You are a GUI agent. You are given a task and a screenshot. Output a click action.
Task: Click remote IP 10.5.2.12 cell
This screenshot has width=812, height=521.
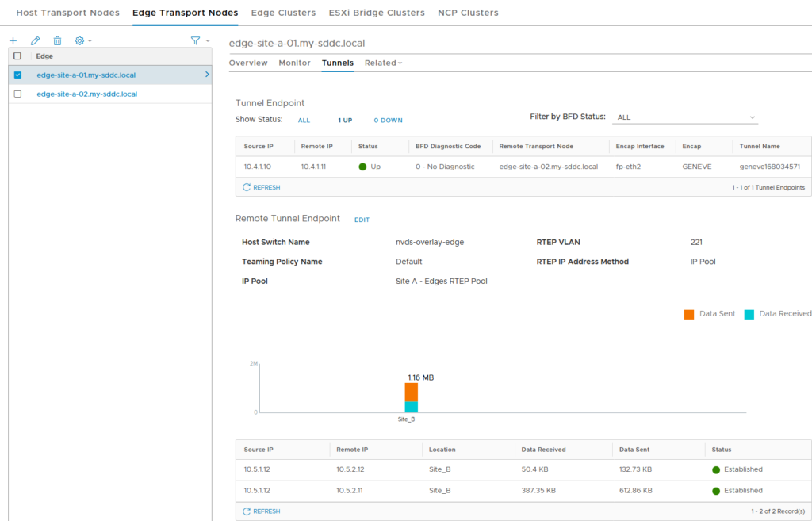(350, 469)
